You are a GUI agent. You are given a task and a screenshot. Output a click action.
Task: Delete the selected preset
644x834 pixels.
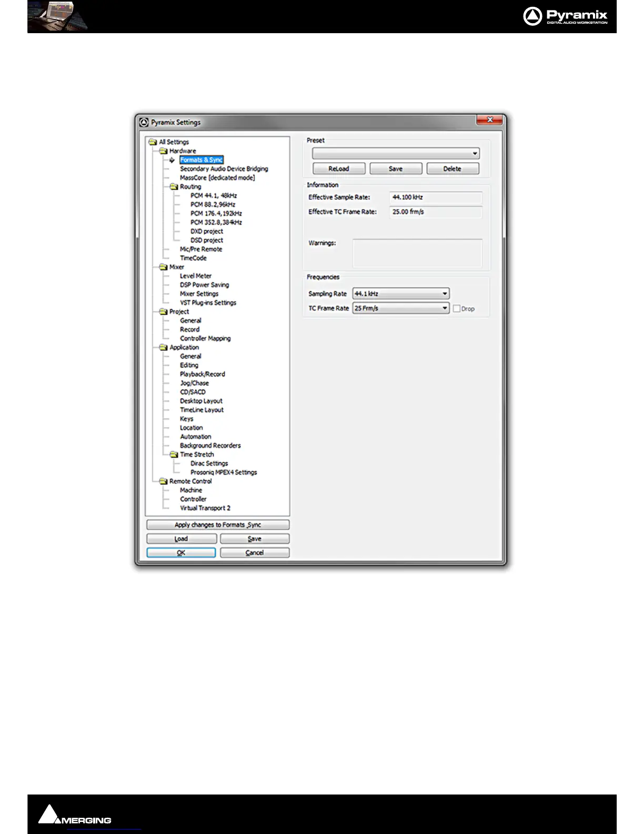[452, 169]
